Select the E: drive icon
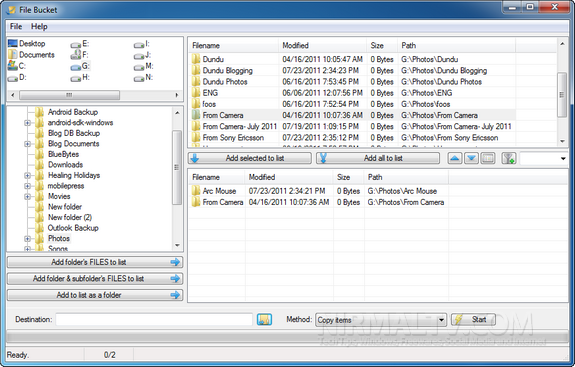This screenshot has width=575, height=367. click(76, 44)
